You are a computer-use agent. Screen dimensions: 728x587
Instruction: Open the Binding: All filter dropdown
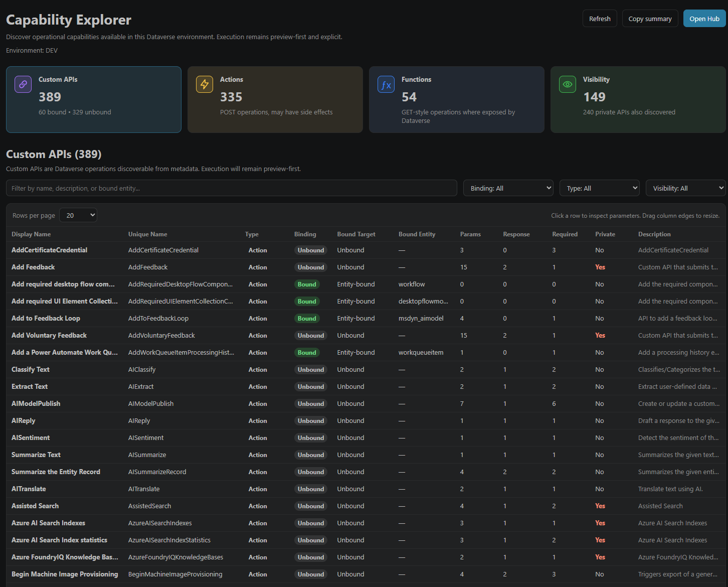pyautogui.click(x=508, y=188)
